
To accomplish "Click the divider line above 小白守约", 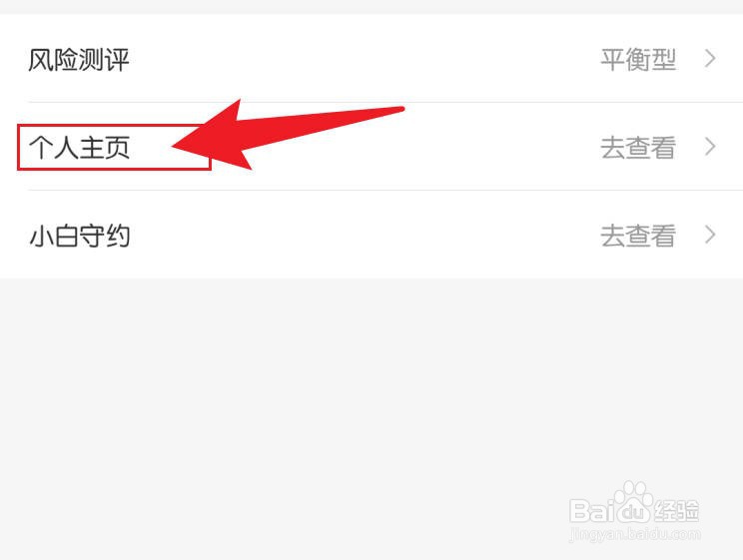I will 385,190.
